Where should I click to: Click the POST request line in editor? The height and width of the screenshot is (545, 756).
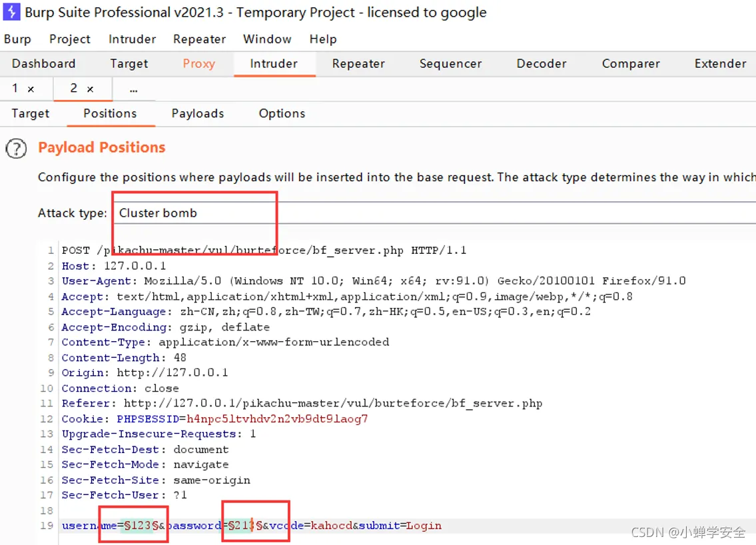264,251
